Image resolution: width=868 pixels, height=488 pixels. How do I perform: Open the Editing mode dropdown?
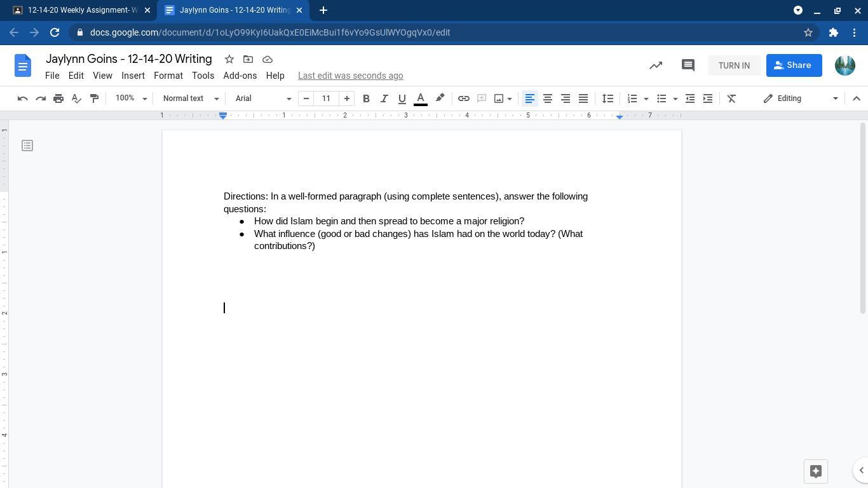point(801,98)
